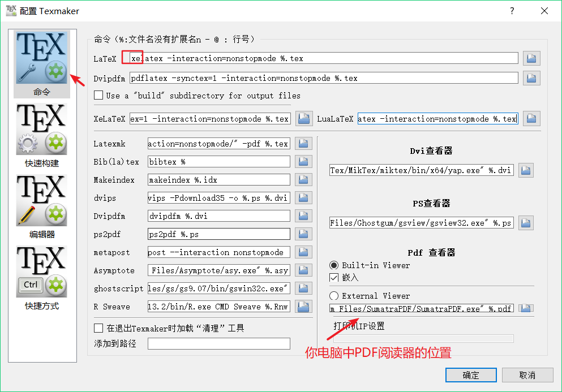Edit the pdflatex command field
Image resolution: width=562 pixels, height=392 pixels.
click(x=324, y=78)
